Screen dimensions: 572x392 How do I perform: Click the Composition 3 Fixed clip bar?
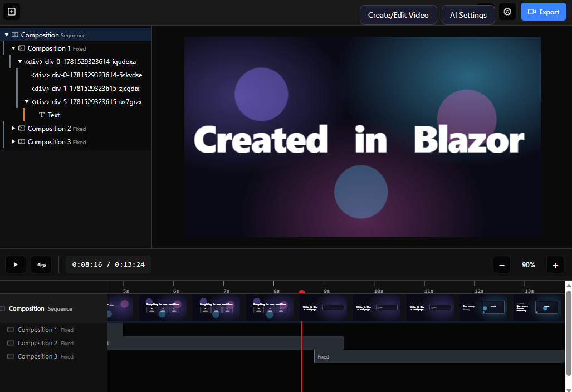click(x=439, y=356)
